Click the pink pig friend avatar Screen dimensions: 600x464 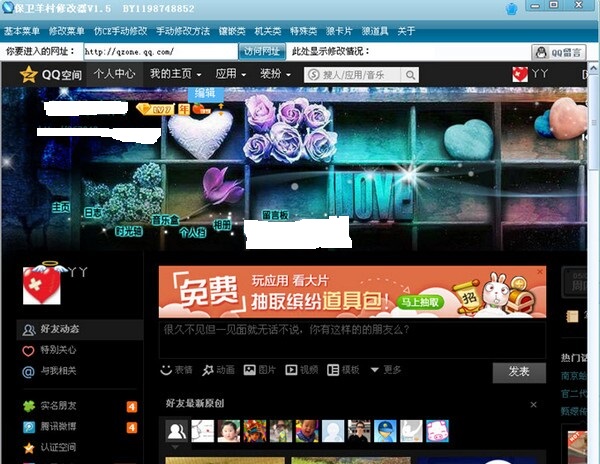point(437,431)
